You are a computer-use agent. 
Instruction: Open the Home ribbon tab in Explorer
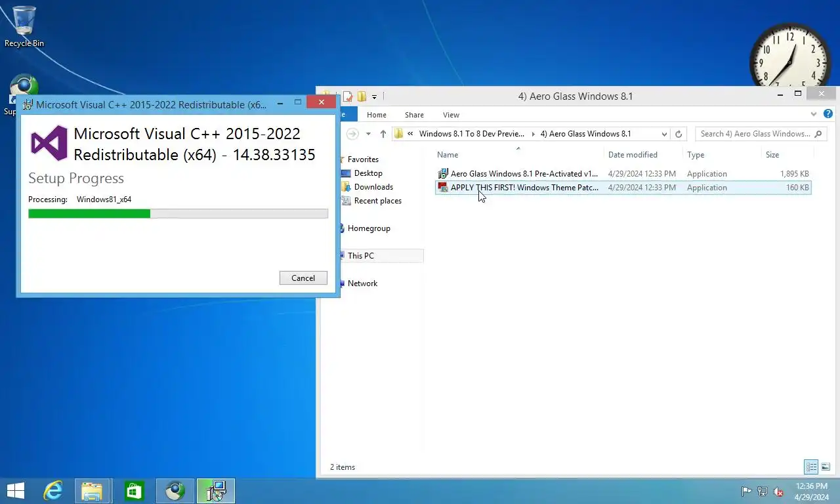click(377, 115)
